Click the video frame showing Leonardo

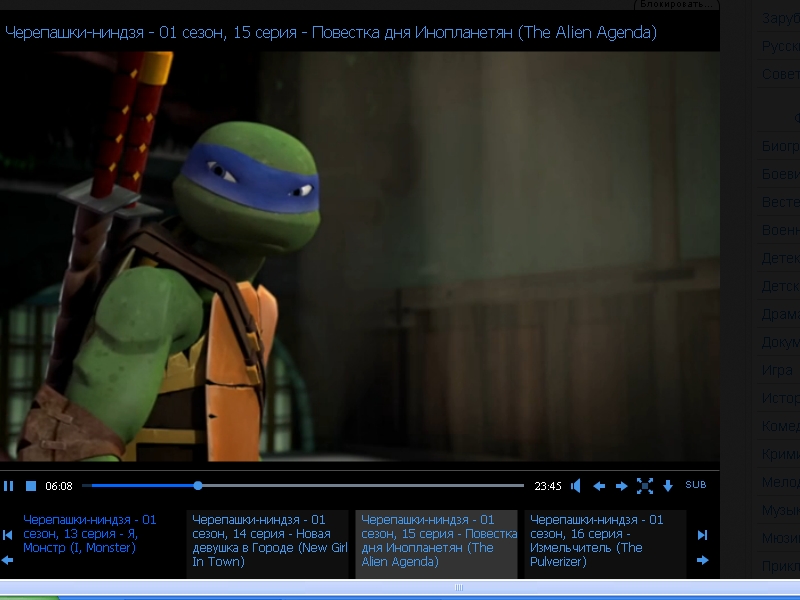pyautogui.click(x=360, y=256)
